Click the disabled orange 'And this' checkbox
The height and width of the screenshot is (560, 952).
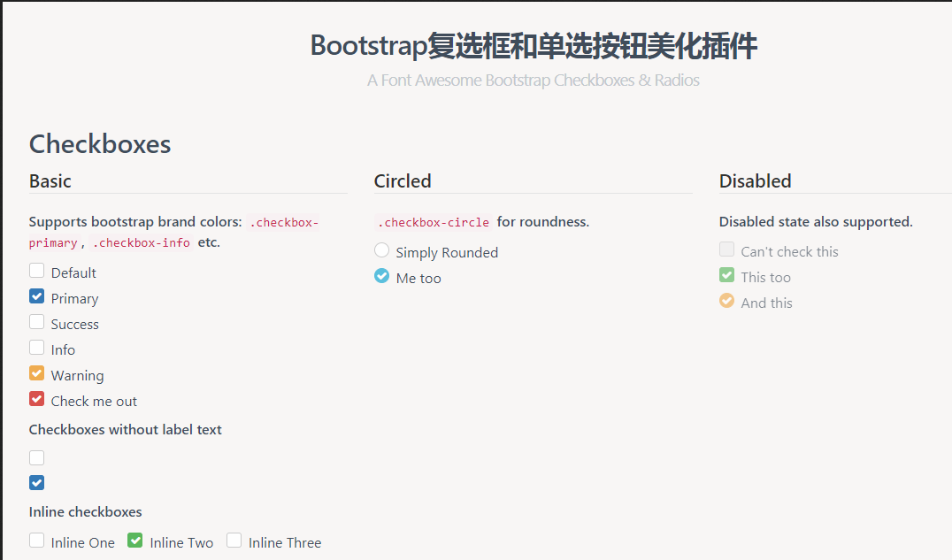tap(726, 300)
